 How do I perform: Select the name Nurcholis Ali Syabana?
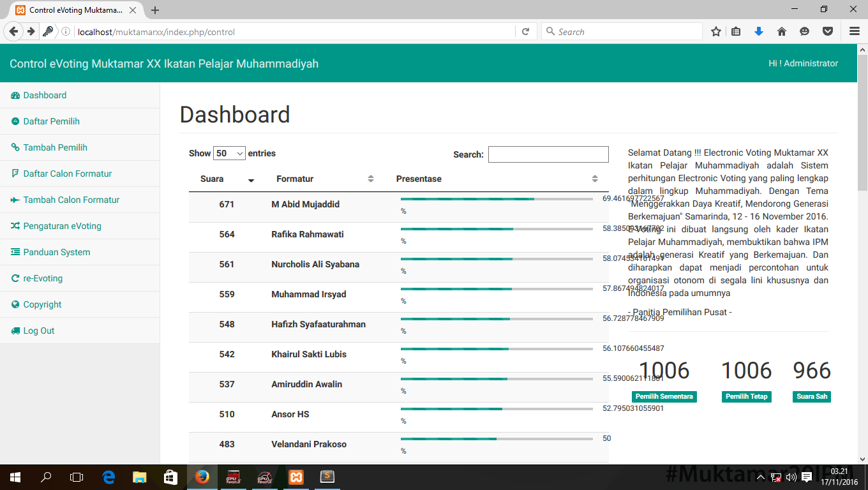click(315, 264)
